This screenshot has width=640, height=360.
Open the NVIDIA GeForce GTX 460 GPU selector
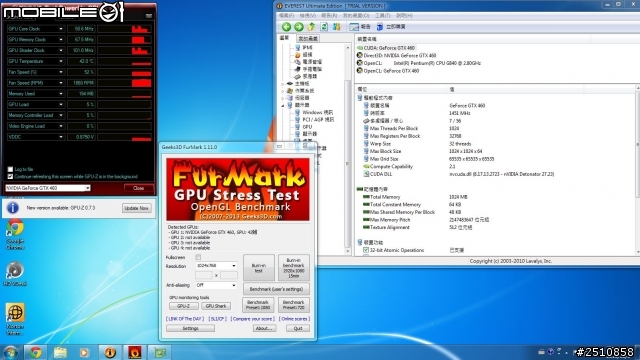48,188
